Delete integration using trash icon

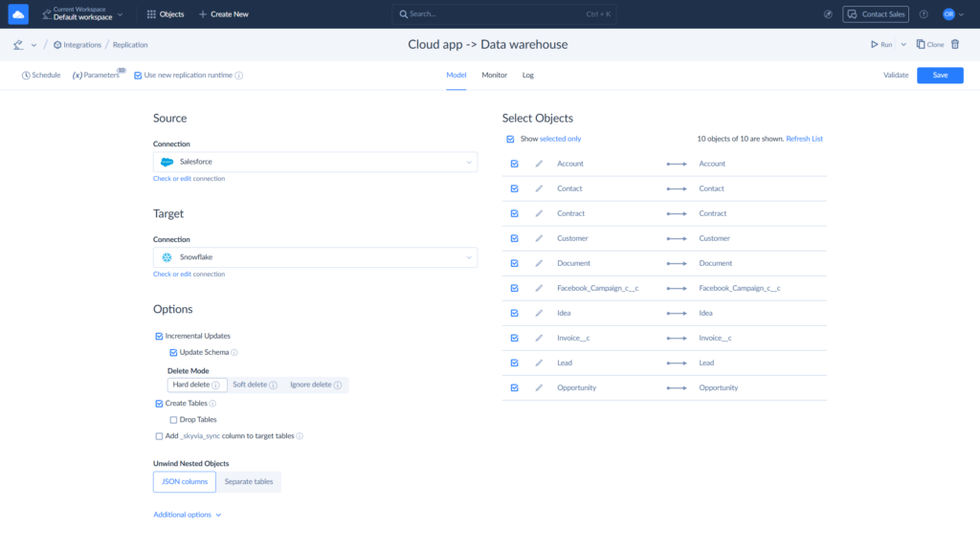coord(955,44)
